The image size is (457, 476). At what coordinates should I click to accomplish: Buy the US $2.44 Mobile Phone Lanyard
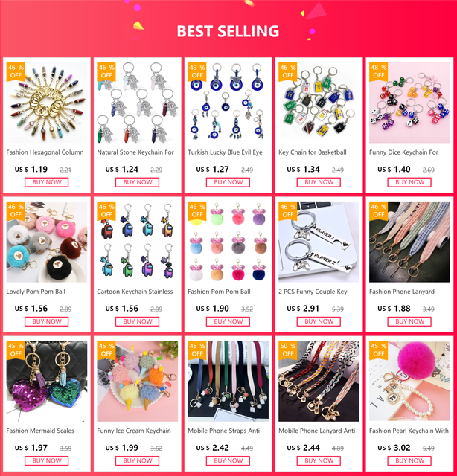click(319, 461)
